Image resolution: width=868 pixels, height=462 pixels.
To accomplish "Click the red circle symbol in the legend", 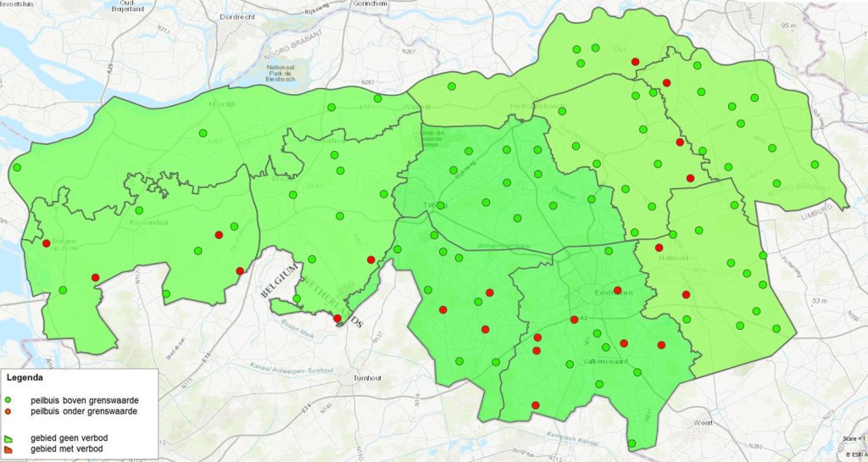I will (9, 411).
